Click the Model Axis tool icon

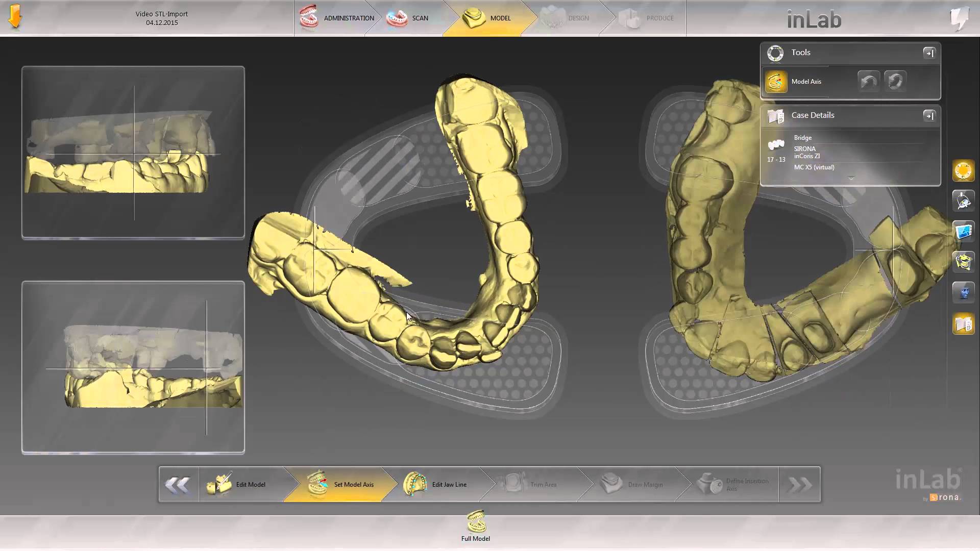click(776, 82)
